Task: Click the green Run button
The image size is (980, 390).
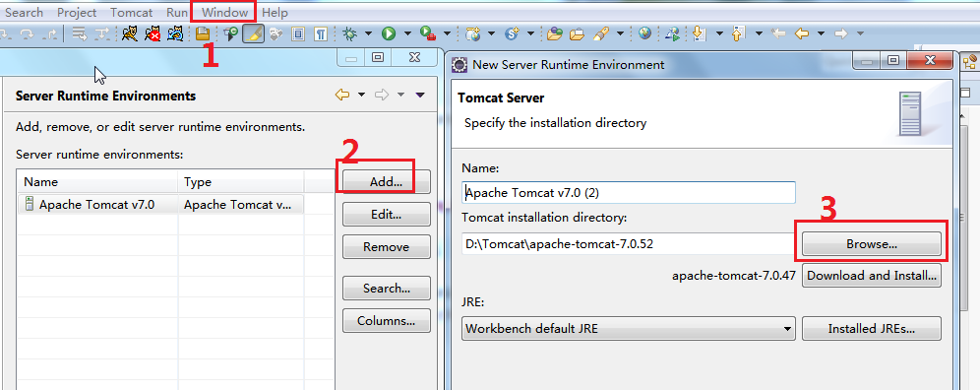Action: 389,33
